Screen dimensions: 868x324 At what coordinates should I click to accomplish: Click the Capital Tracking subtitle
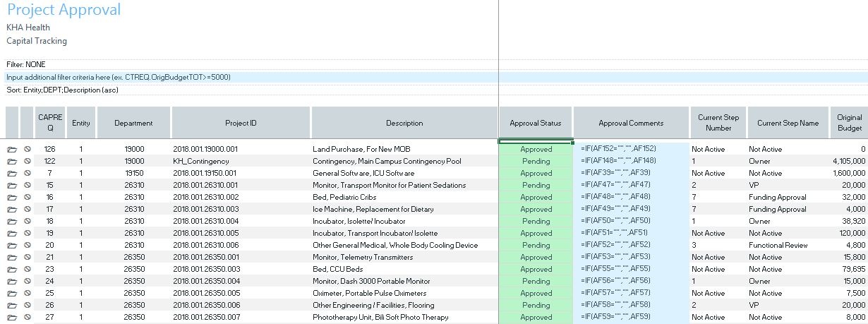coord(37,41)
